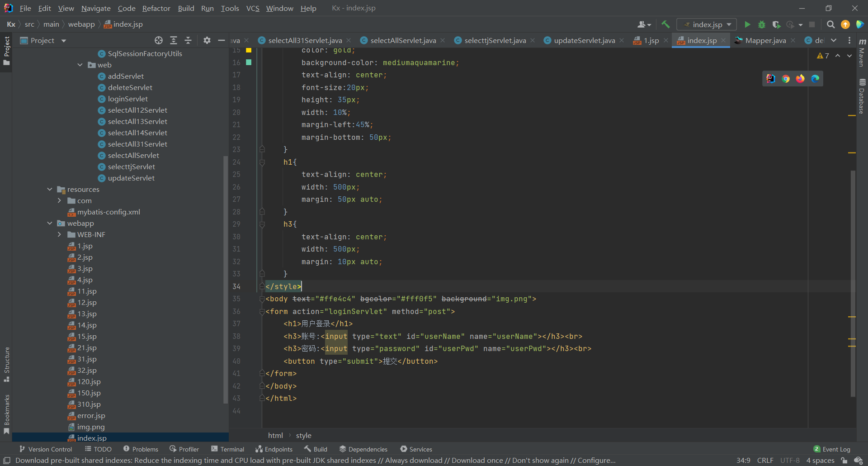
Task: Hide the Project panel with minus icon
Action: (x=222, y=40)
